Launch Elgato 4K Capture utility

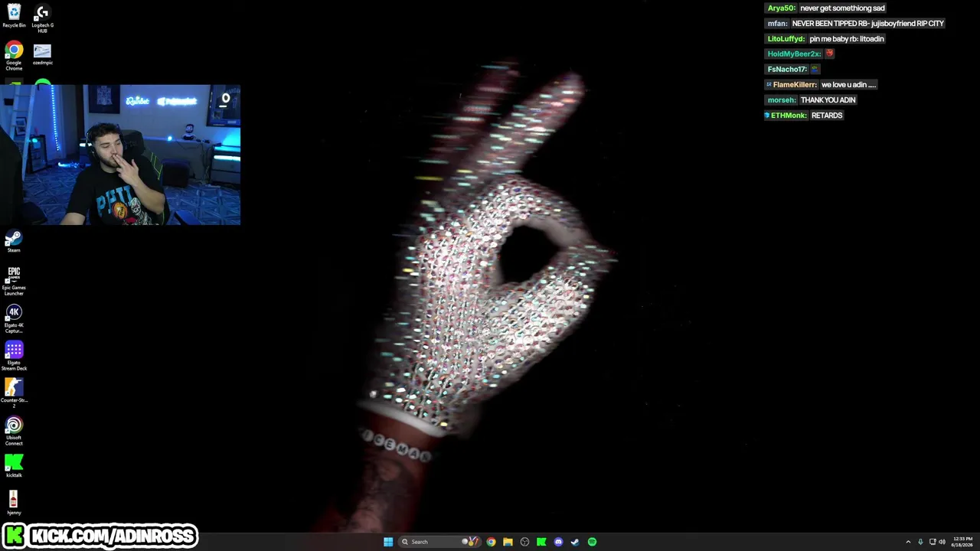coord(14,318)
